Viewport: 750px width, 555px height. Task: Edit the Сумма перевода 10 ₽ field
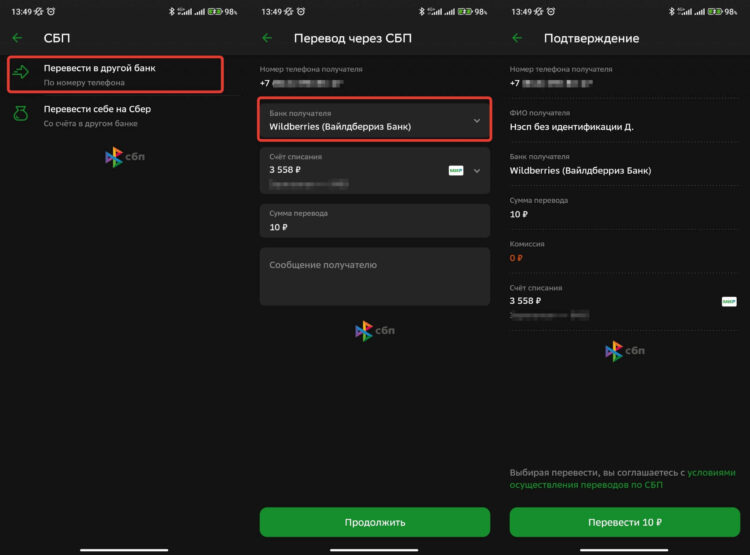click(375, 221)
